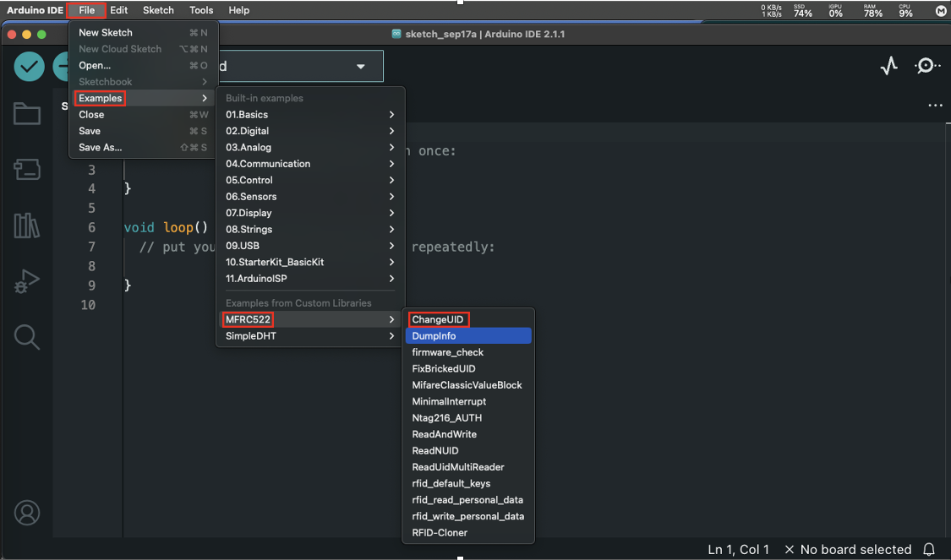The image size is (951, 560).
Task: Open the Serial Plotter icon
Action: click(x=888, y=65)
